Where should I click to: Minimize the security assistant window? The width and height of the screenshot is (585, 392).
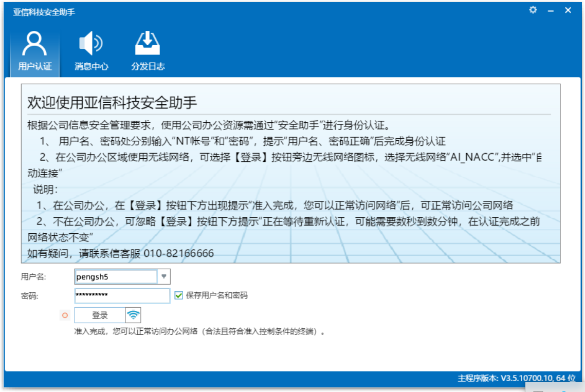tap(551, 11)
